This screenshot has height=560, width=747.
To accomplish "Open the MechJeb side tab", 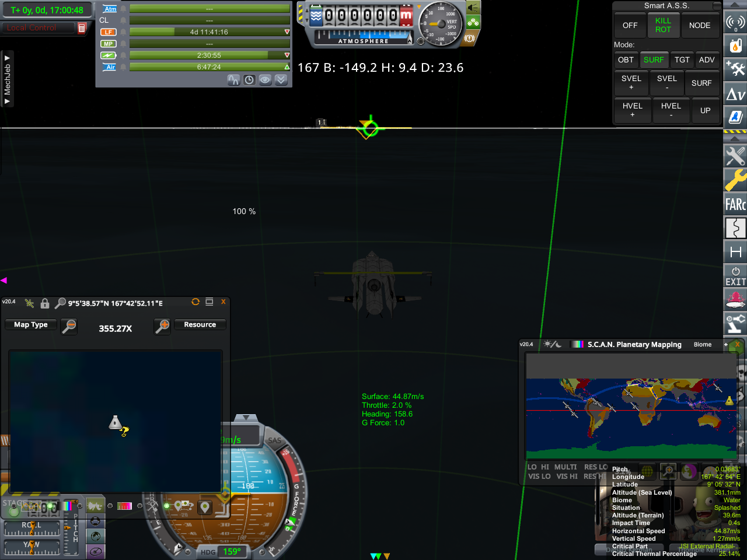I will (x=7, y=79).
